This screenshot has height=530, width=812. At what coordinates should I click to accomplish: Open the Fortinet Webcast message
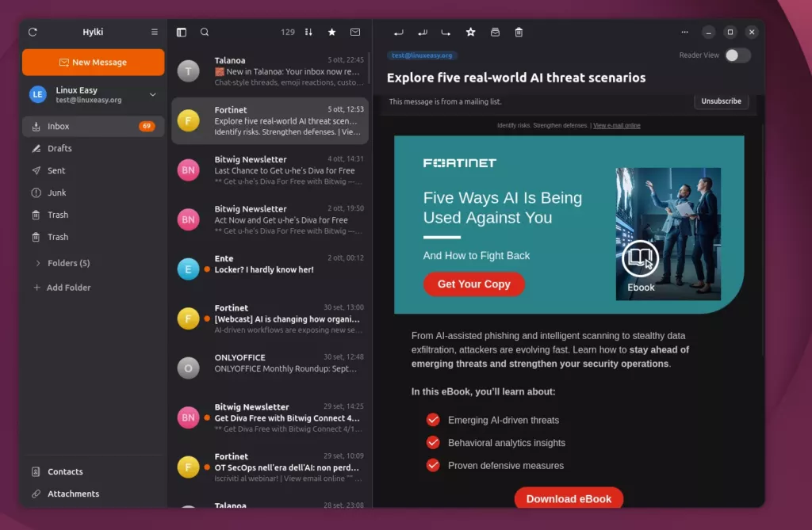click(x=270, y=318)
